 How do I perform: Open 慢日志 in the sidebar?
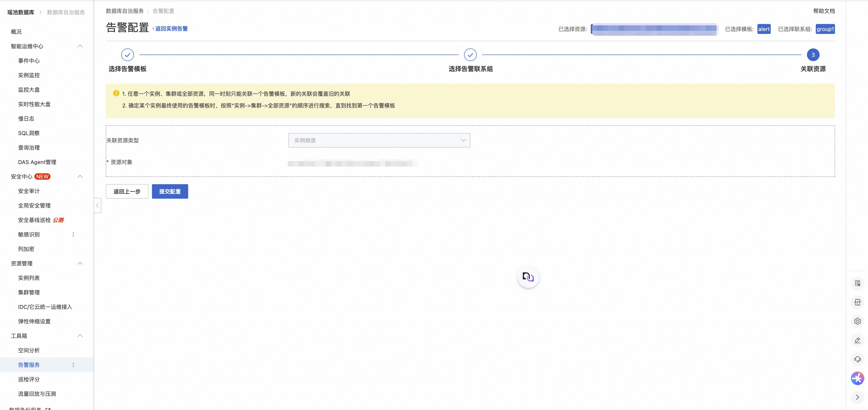(26, 119)
